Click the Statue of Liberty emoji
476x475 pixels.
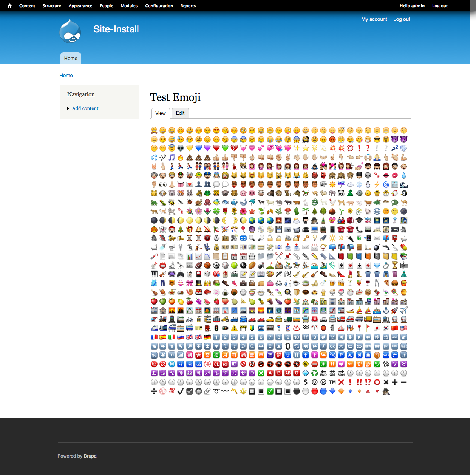pos(279,310)
